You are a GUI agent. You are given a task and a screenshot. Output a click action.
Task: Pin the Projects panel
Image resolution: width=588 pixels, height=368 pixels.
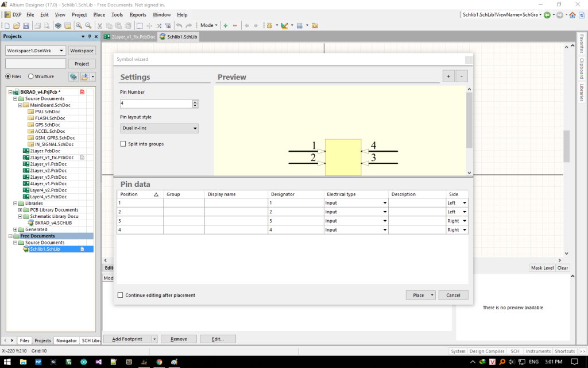click(90, 36)
